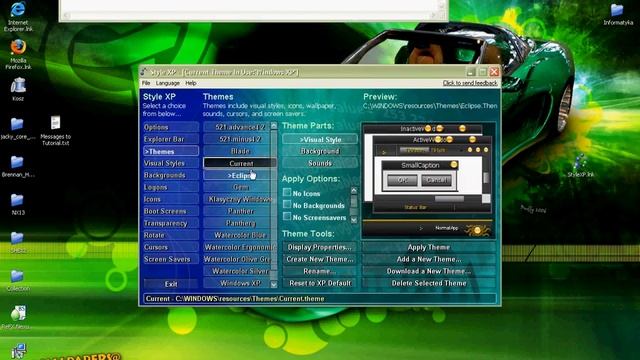Open the Explorer Bar section

click(171, 139)
